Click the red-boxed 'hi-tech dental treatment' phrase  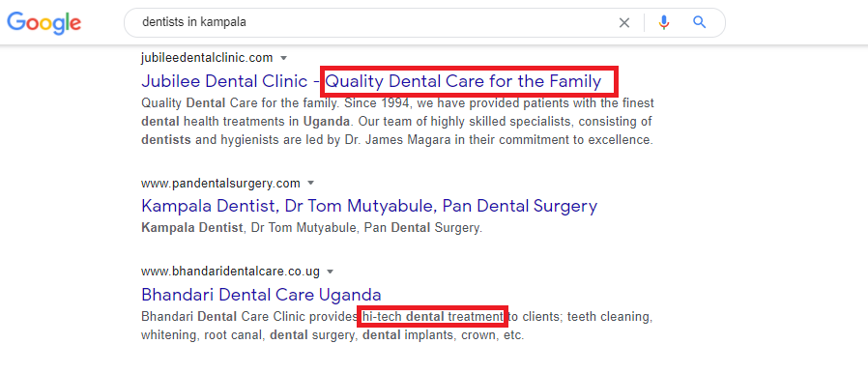[x=432, y=317]
